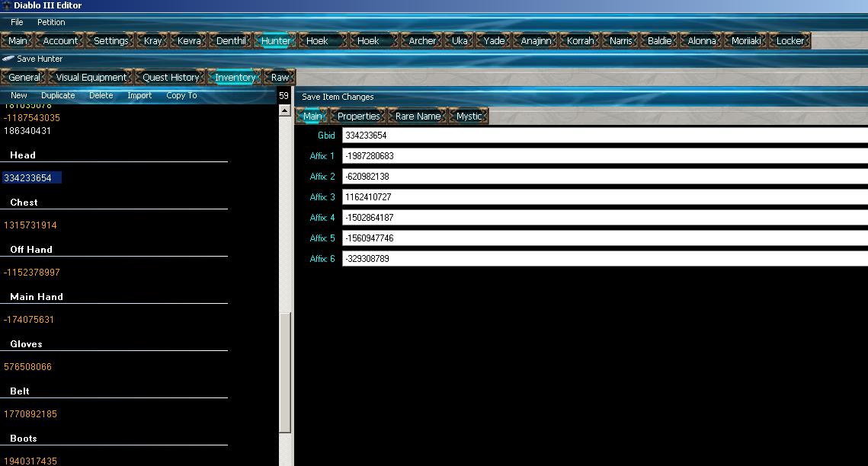Select Chest item 1315731914
868x466 pixels.
coord(30,225)
